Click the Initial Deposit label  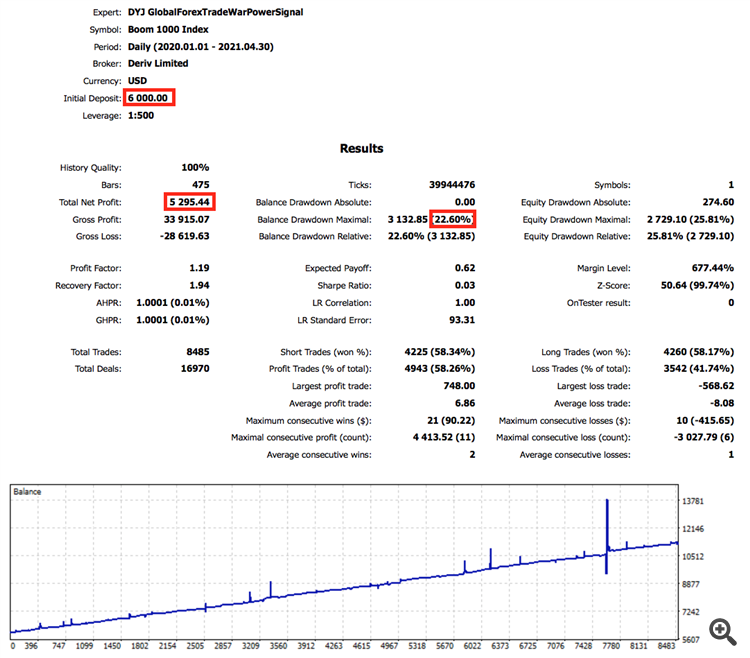click(92, 98)
